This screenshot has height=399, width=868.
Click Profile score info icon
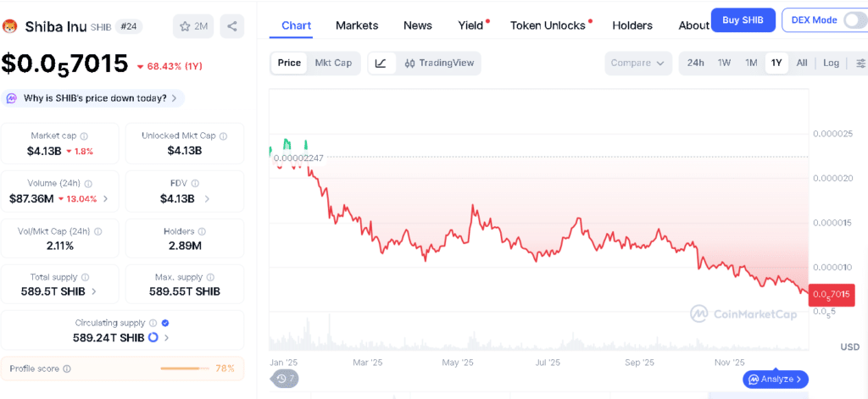(x=67, y=369)
